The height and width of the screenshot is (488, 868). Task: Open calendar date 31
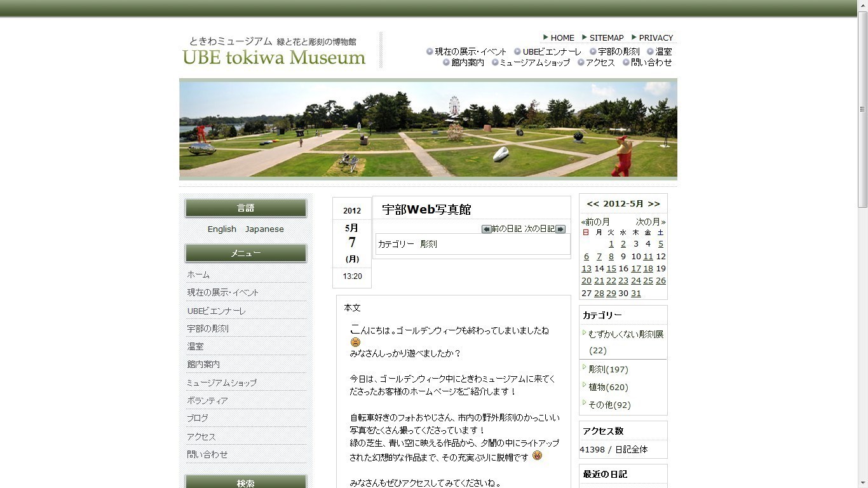[636, 294]
